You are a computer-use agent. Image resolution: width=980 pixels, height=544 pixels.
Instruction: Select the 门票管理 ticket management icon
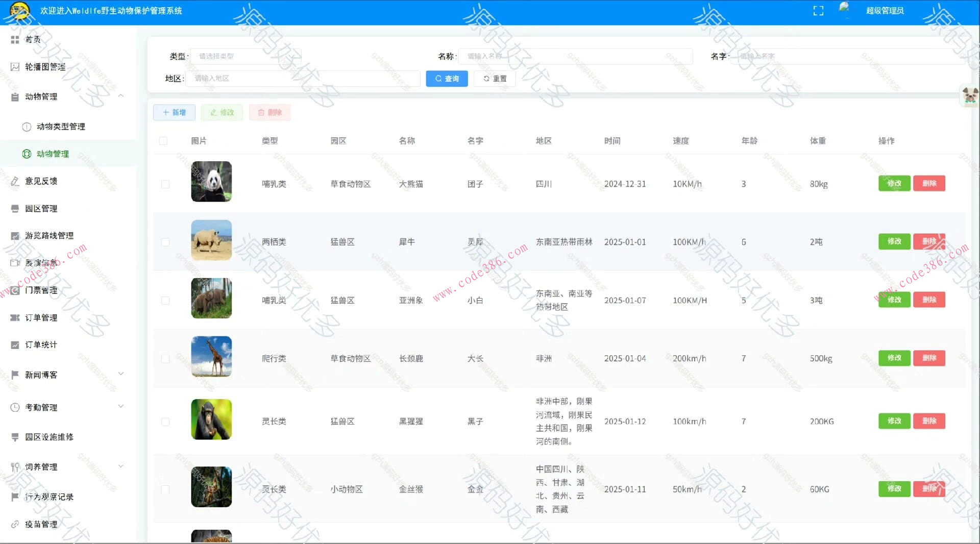[x=15, y=290]
